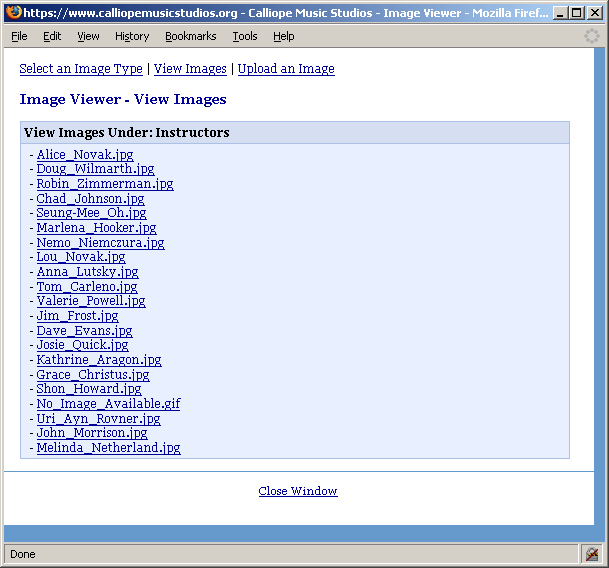Go to Select an Image Type link
Image resolution: width=609 pixels, height=568 pixels.
pyautogui.click(x=81, y=69)
